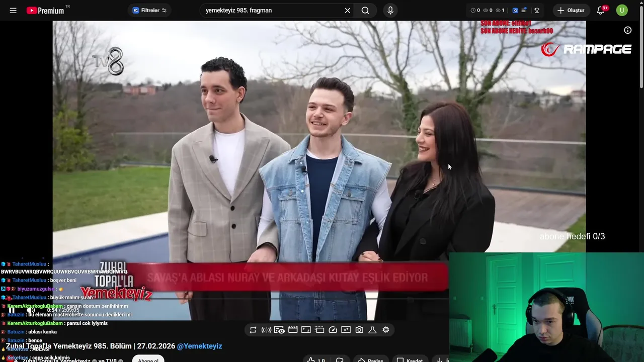This screenshot has width=644, height=362.
Task: Toggle the pop-up frame player icon
Action: click(306, 330)
